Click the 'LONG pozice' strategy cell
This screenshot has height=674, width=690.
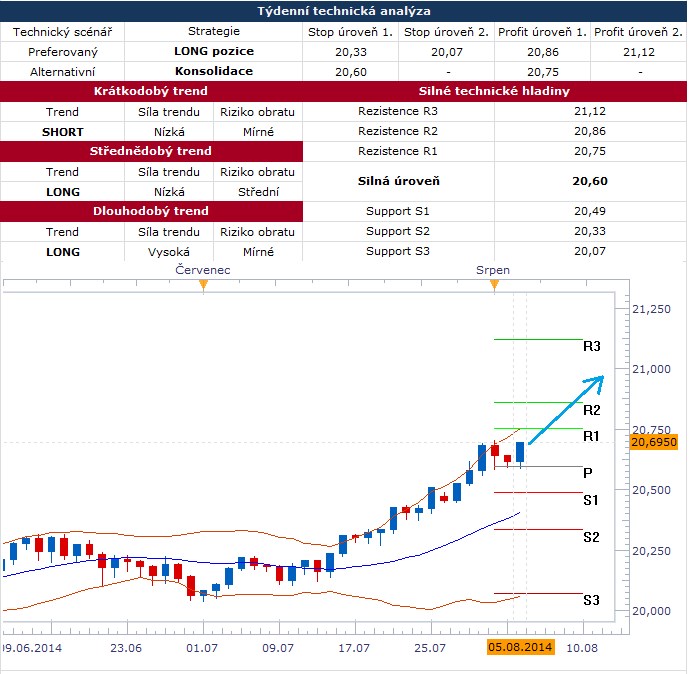tap(214, 51)
